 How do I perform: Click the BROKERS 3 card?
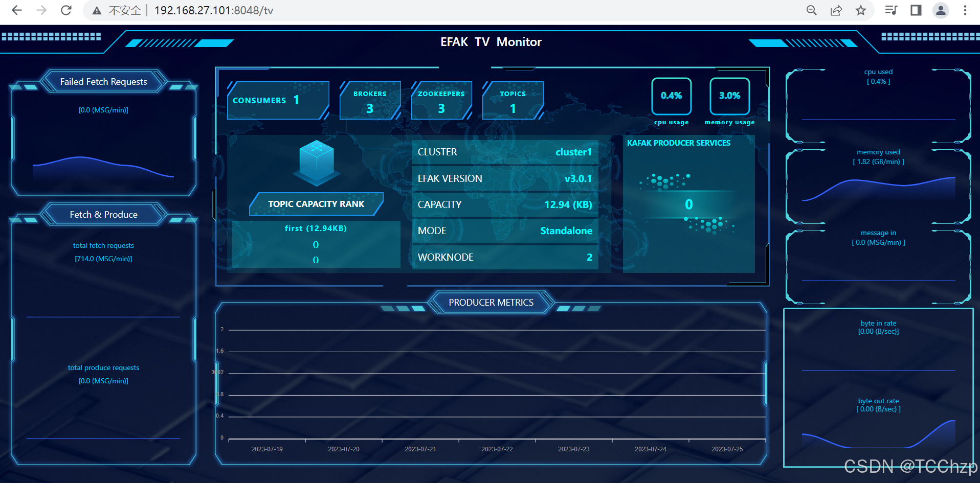click(370, 100)
